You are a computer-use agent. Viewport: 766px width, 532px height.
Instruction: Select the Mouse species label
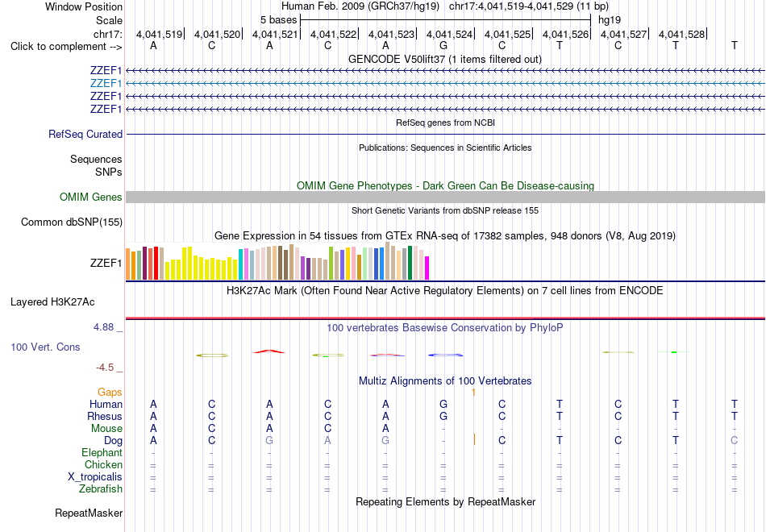(106, 429)
